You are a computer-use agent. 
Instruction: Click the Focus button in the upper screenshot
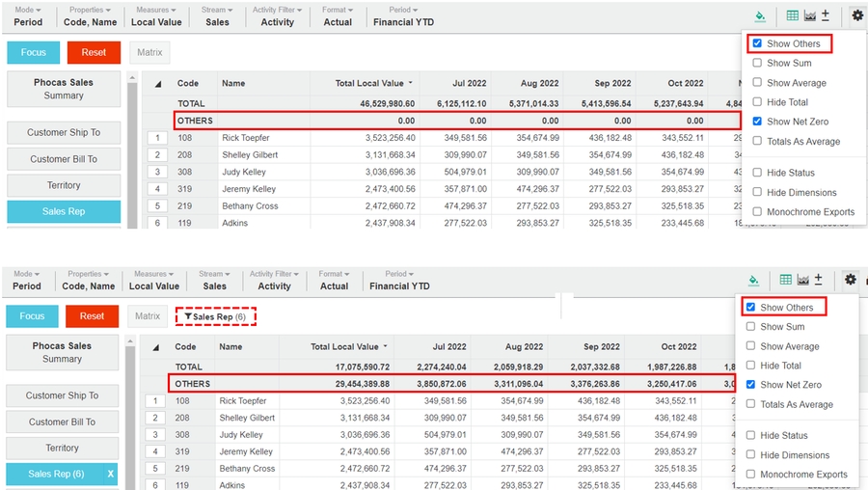pos(32,52)
